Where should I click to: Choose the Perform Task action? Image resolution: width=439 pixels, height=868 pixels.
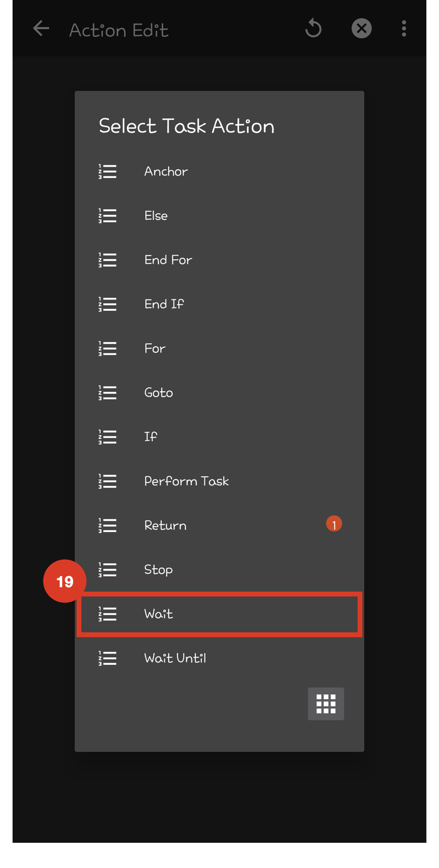187,481
